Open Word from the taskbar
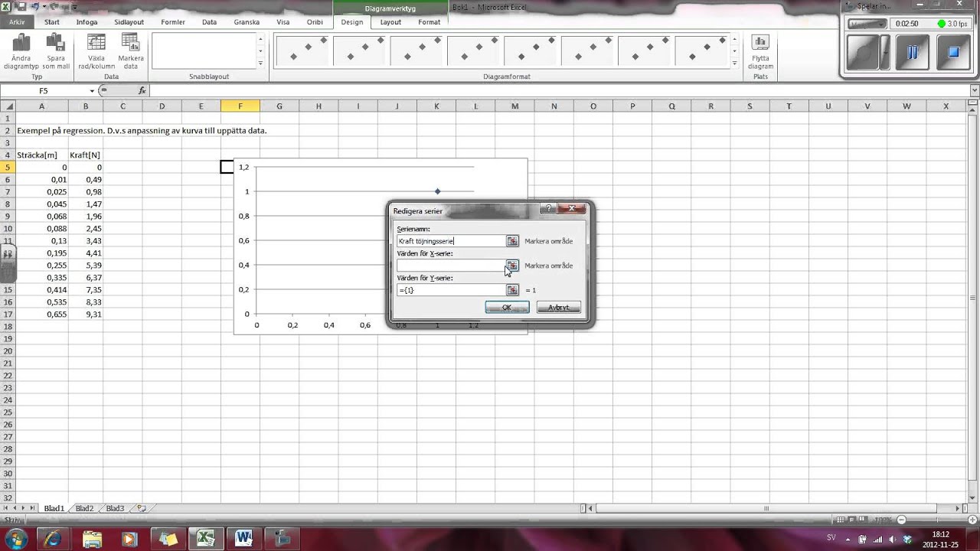Image resolution: width=980 pixels, height=551 pixels. 244,538
